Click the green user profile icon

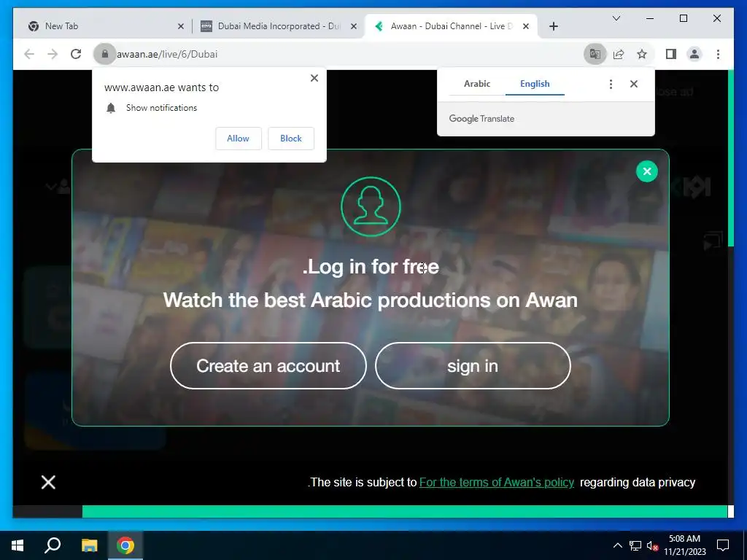coord(371,206)
